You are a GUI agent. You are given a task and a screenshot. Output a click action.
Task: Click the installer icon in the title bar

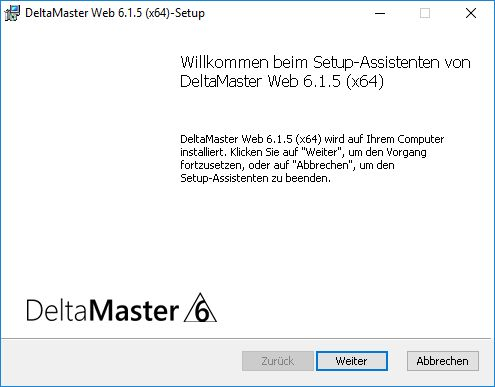pyautogui.click(x=12, y=13)
